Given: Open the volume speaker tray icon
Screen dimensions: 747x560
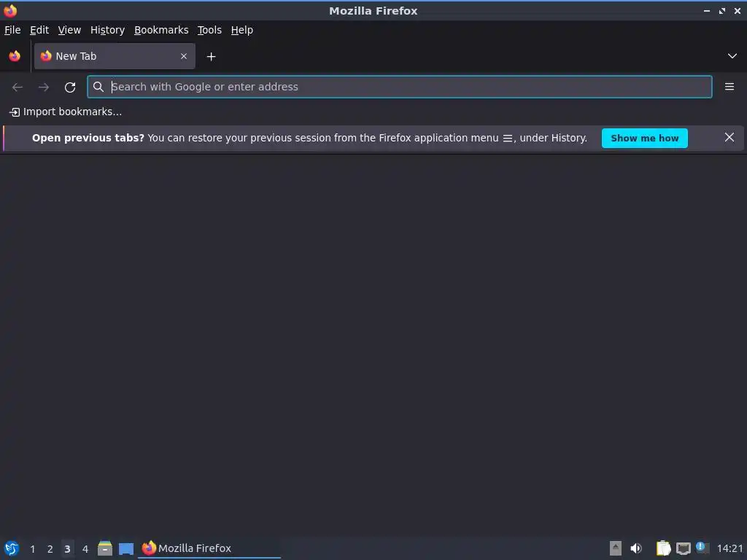Looking at the screenshot, I should [636, 548].
